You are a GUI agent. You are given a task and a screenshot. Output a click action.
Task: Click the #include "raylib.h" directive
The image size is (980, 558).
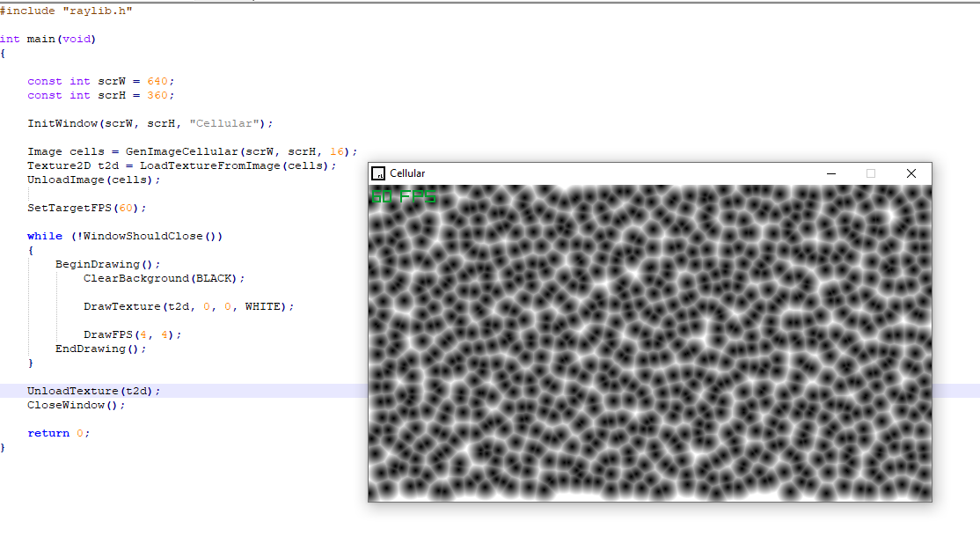pyautogui.click(x=66, y=11)
